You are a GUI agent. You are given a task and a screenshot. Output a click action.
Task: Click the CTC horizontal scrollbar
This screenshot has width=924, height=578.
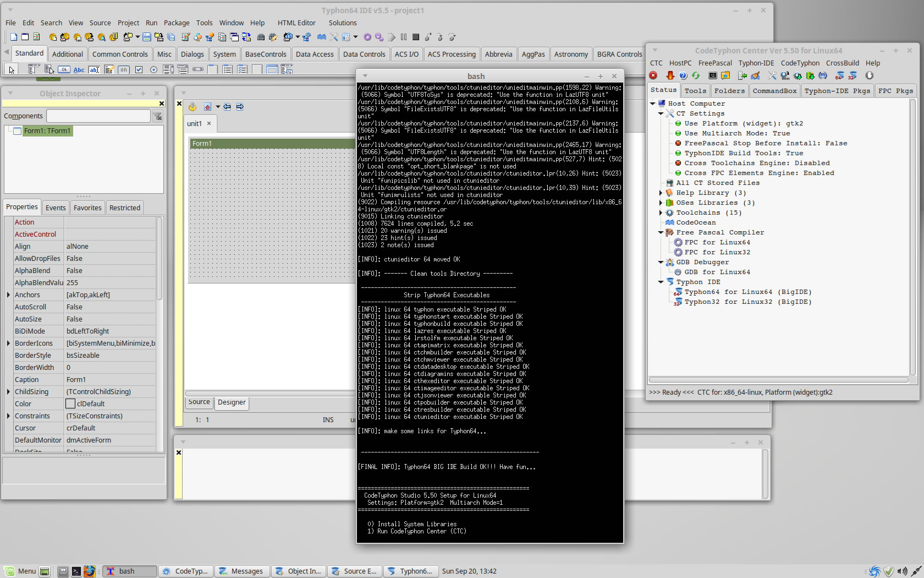[778, 380]
